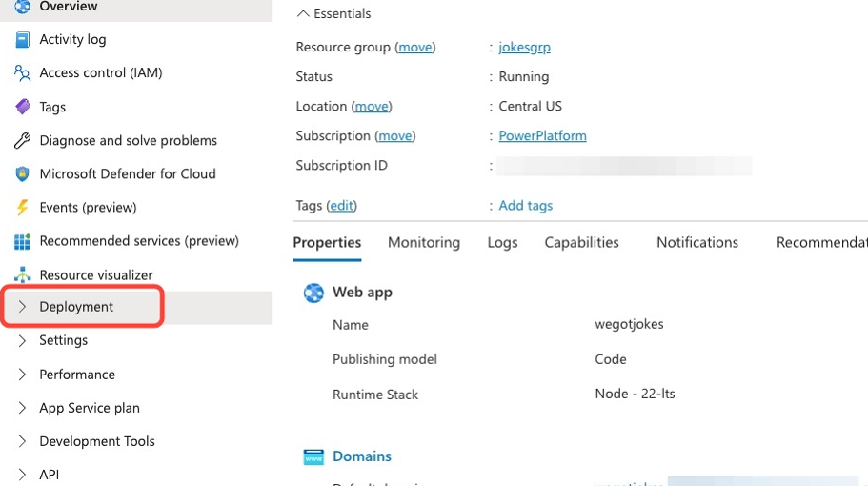868x486 pixels.
Task: Click the Recommended services grid icon
Action: 22,241
